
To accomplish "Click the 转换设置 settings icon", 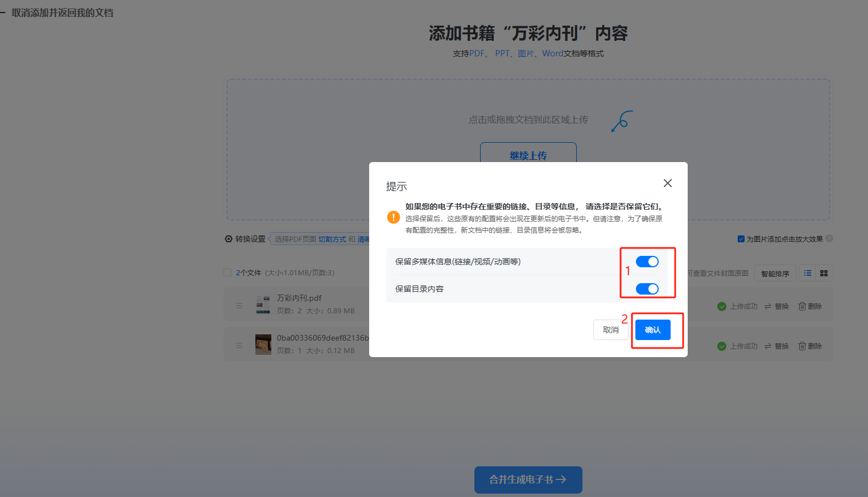I will [x=229, y=239].
